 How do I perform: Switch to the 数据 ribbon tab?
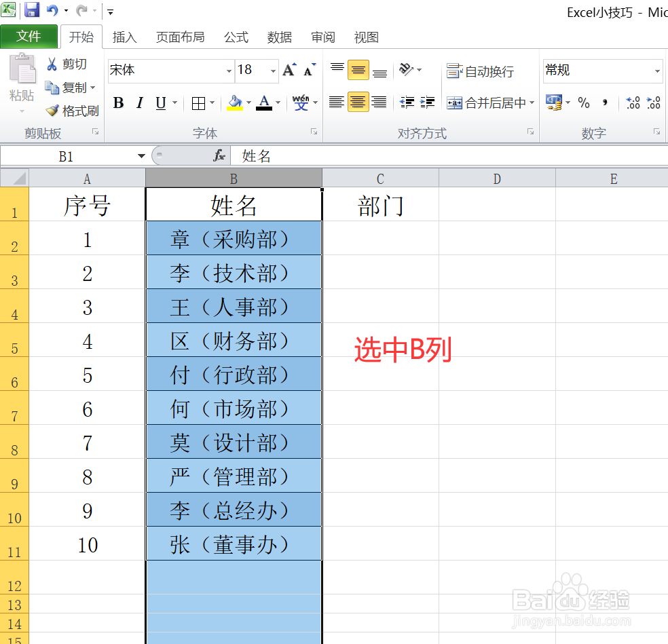coord(279,37)
